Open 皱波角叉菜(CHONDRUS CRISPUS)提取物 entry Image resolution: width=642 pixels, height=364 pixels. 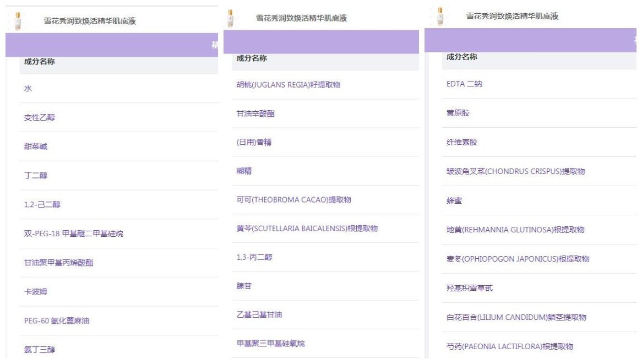[515, 172]
